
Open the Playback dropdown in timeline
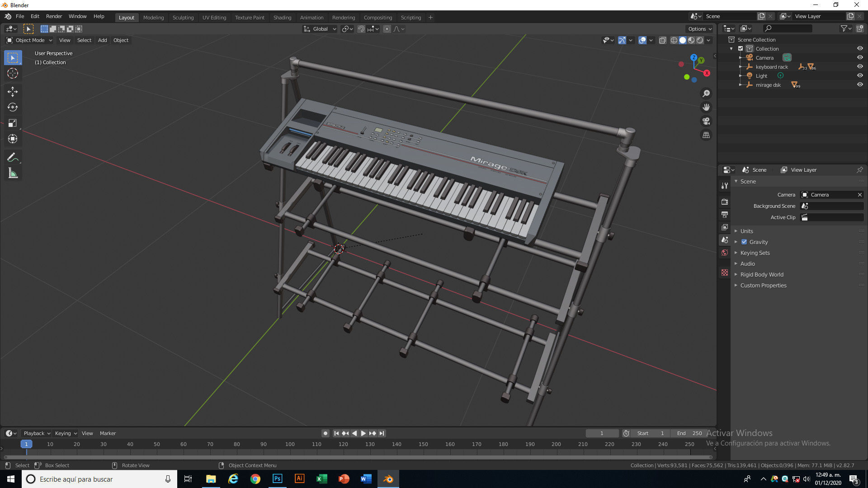tap(37, 433)
